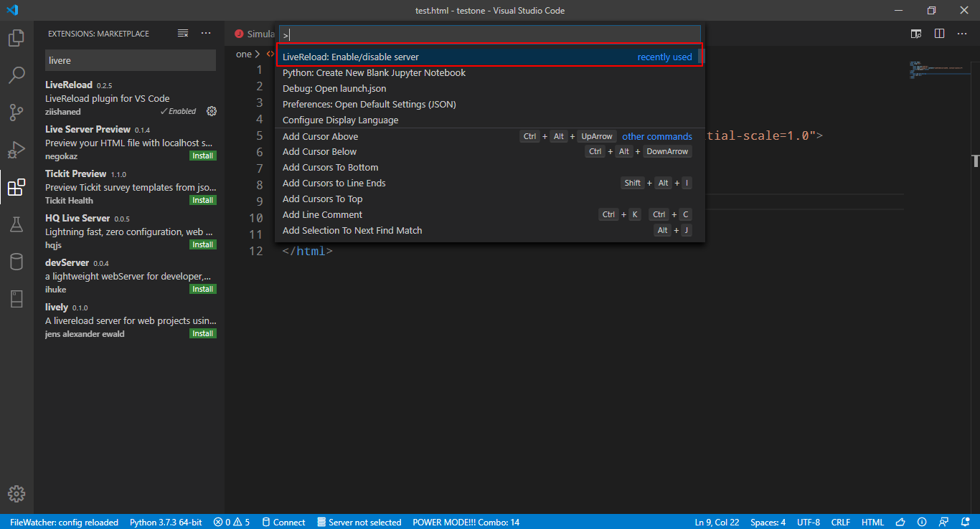Open Extensions panel more actions menu
This screenshot has width=980, height=529.
pyautogui.click(x=206, y=34)
